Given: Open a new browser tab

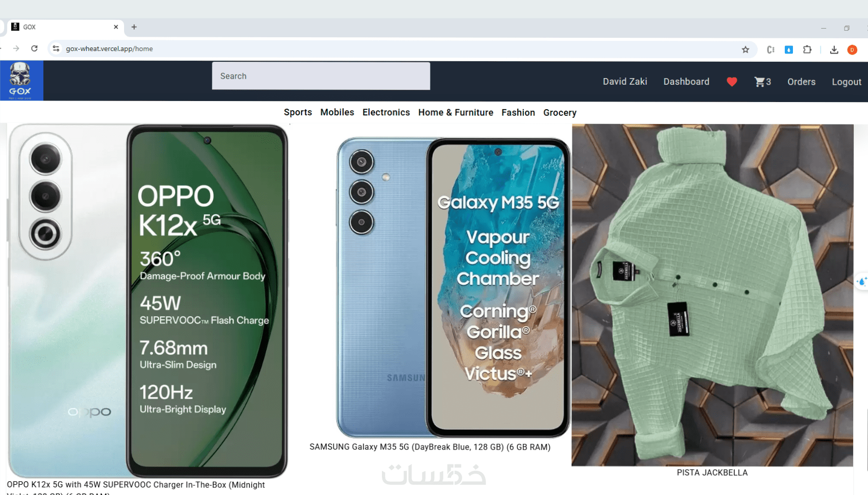Looking at the screenshot, I should point(134,27).
